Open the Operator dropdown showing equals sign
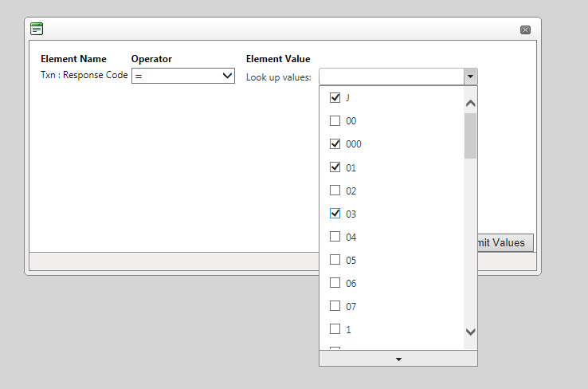Screen dimensions: 588x389 (183, 76)
